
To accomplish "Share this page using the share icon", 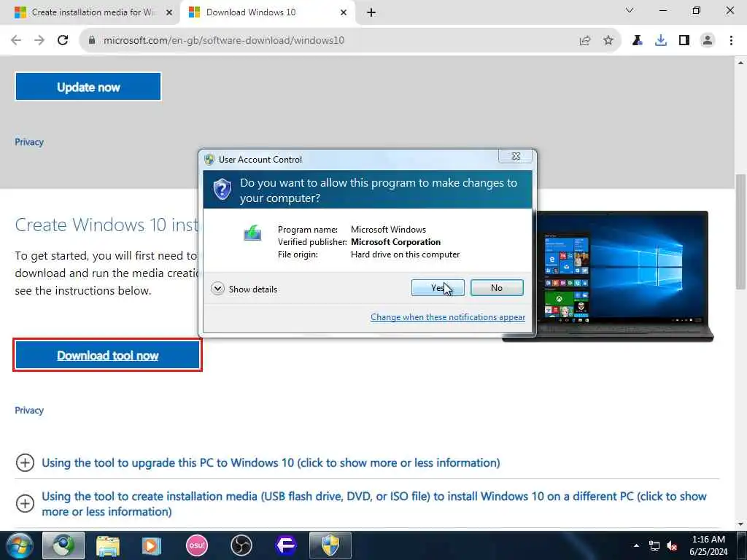I will (585, 41).
